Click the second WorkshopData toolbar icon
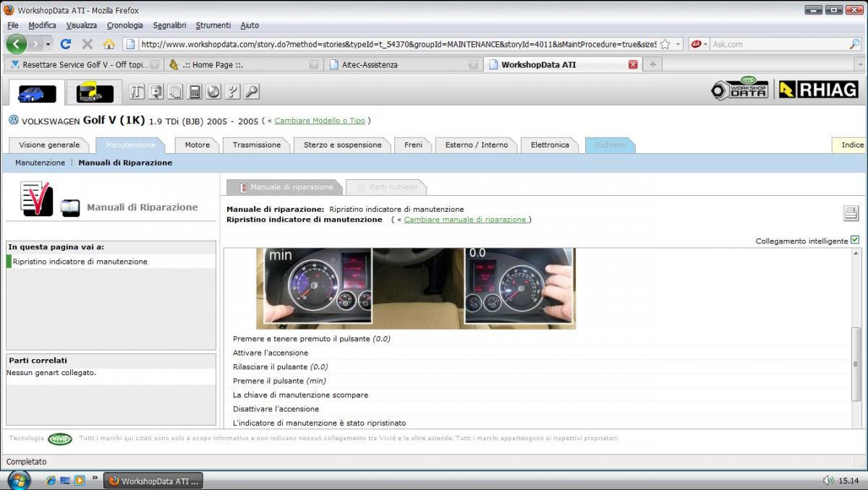868x490 pixels. (x=156, y=92)
